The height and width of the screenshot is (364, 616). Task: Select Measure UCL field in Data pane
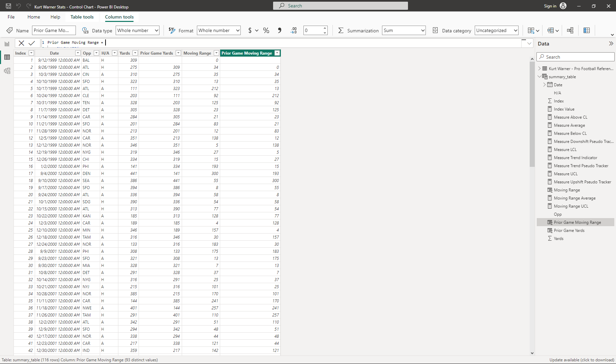point(565,174)
